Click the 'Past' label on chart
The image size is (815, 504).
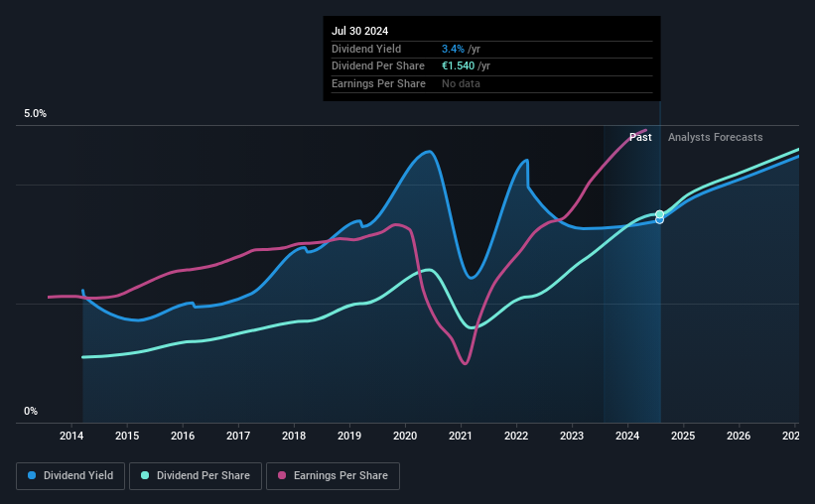tap(640, 137)
